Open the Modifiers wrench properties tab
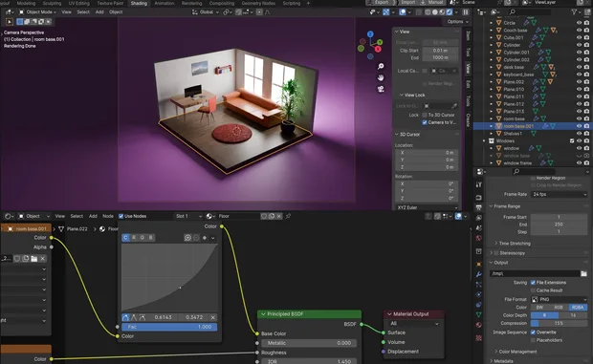 click(x=479, y=274)
